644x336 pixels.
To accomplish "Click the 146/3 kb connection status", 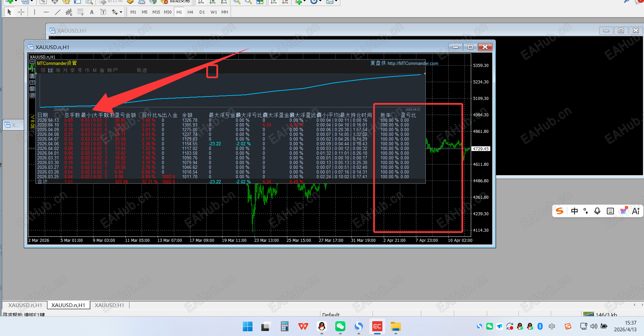I will (606, 314).
